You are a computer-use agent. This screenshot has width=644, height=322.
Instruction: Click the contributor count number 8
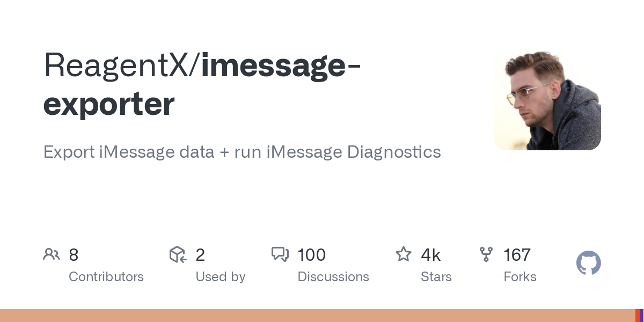point(74,255)
